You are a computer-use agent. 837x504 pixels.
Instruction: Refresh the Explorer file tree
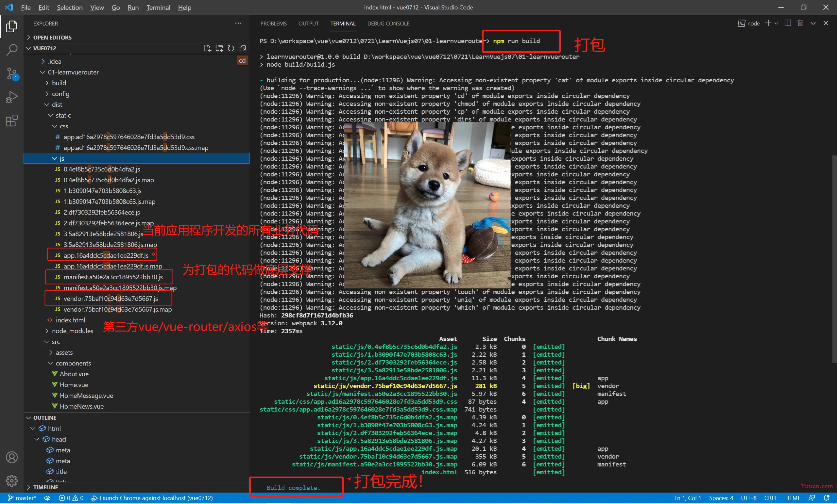(x=231, y=48)
